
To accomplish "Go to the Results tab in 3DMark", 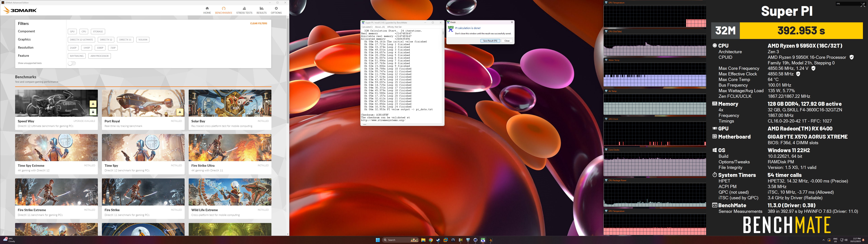I will tap(261, 11).
